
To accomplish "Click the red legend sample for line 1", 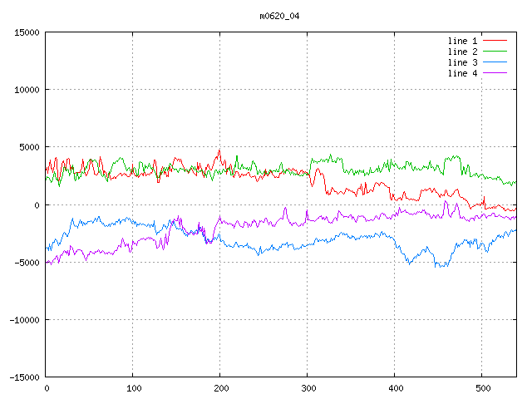I will tap(495, 41).
